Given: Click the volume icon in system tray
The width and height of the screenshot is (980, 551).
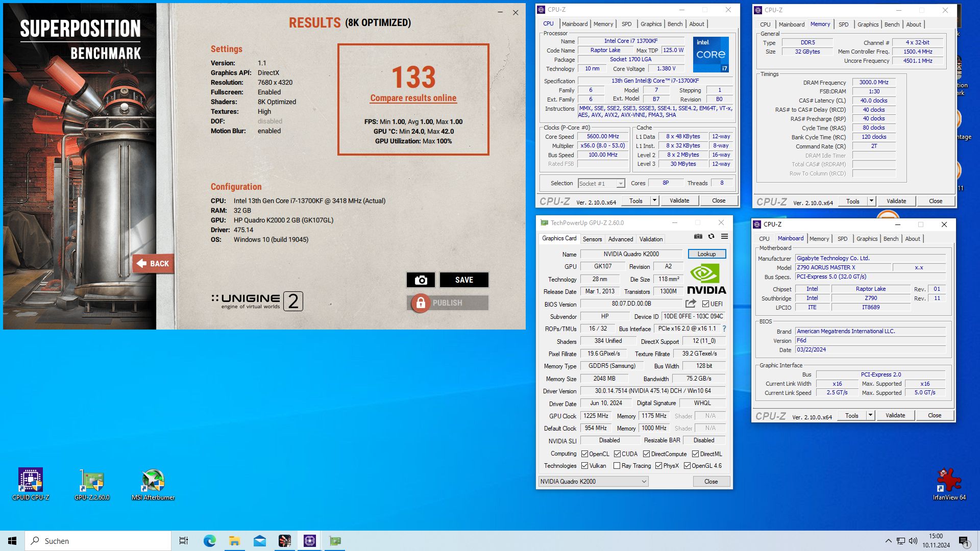Looking at the screenshot, I should click(913, 541).
